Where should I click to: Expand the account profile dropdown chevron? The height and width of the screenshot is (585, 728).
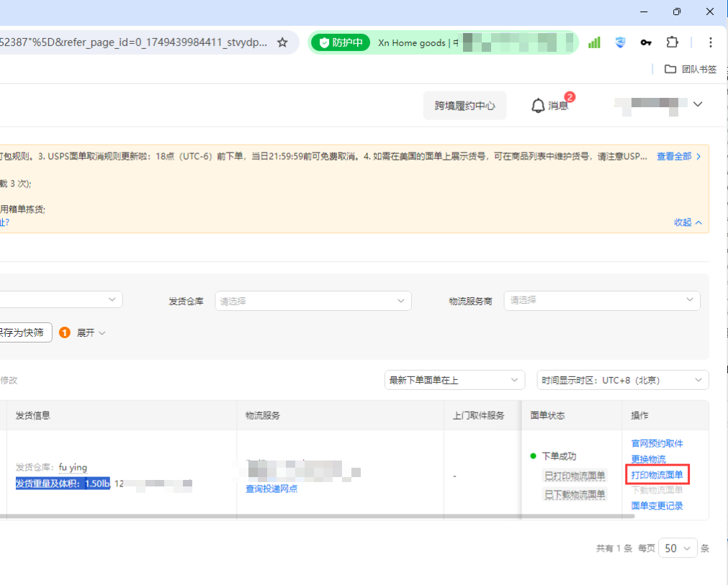[697, 104]
